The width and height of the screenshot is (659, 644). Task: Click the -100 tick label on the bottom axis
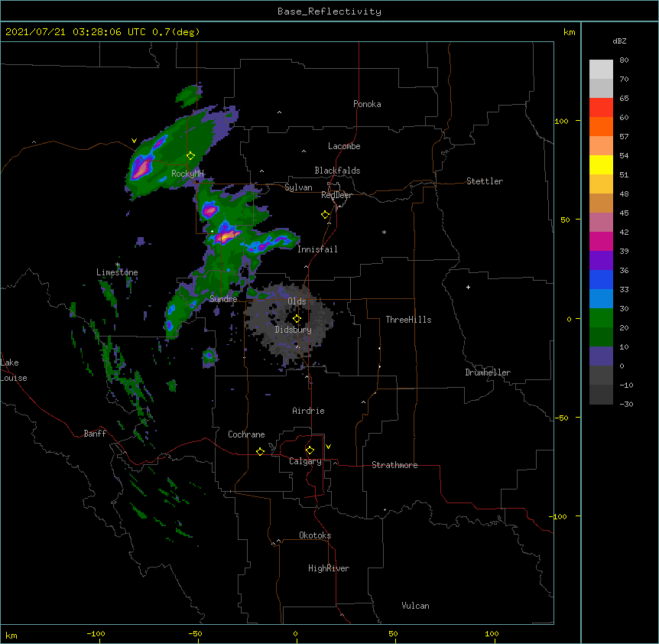96,633
